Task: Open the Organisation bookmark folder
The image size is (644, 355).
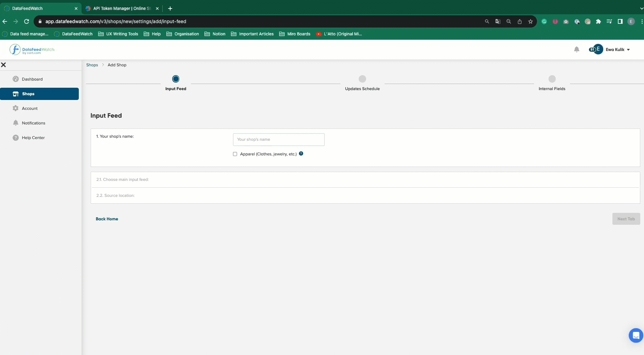Action: tap(183, 34)
